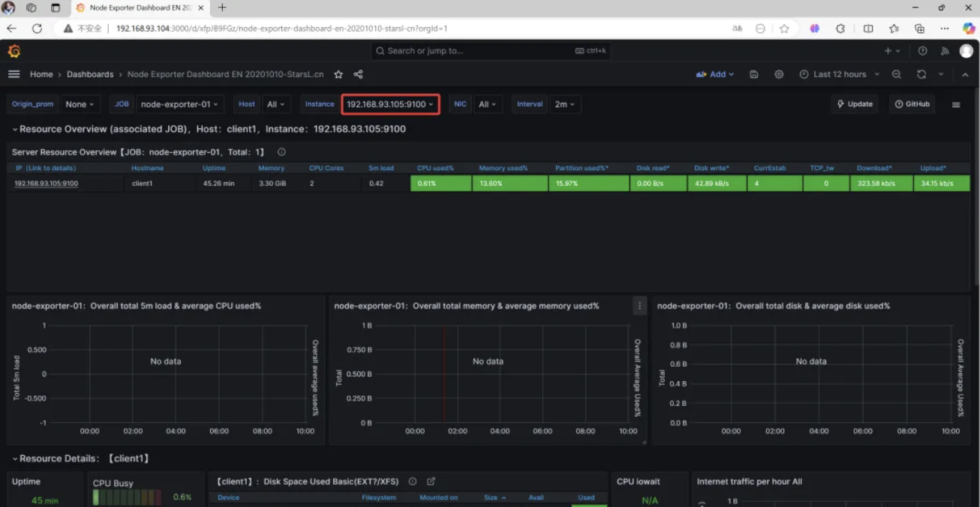Mark dashboard as favorite with star icon
The width and height of the screenshot is (980, 507).
338,74
